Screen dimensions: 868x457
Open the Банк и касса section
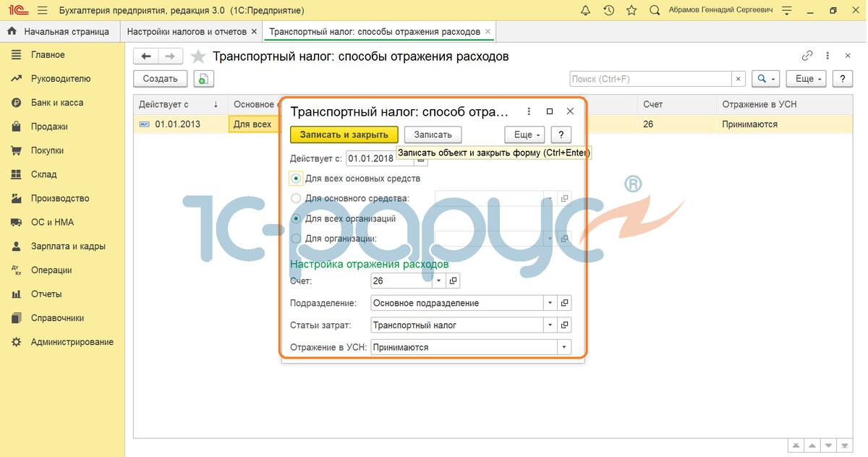[57, 103]
